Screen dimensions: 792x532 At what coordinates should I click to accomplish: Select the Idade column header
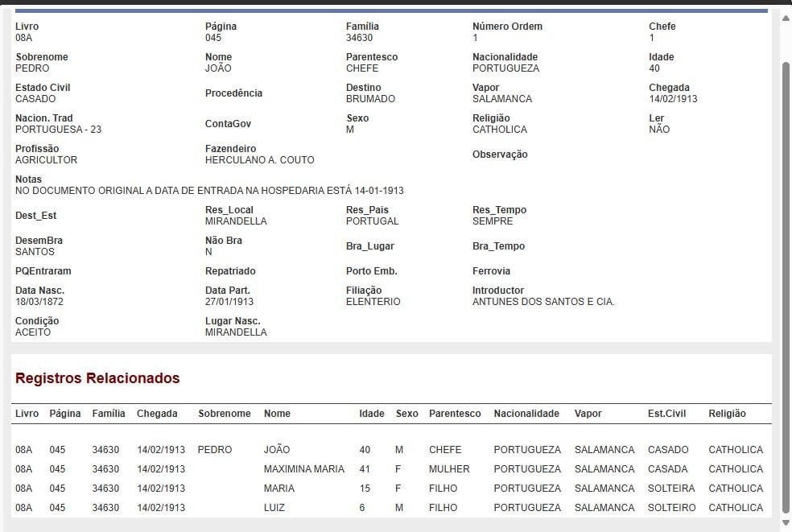[x=371, y=414]
